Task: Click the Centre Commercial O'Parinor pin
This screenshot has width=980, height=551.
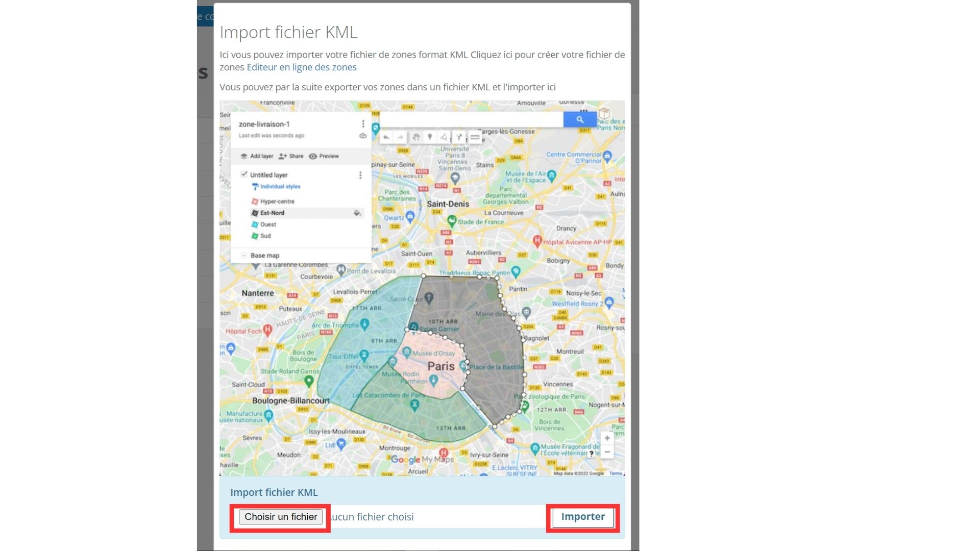Action: 607,156
